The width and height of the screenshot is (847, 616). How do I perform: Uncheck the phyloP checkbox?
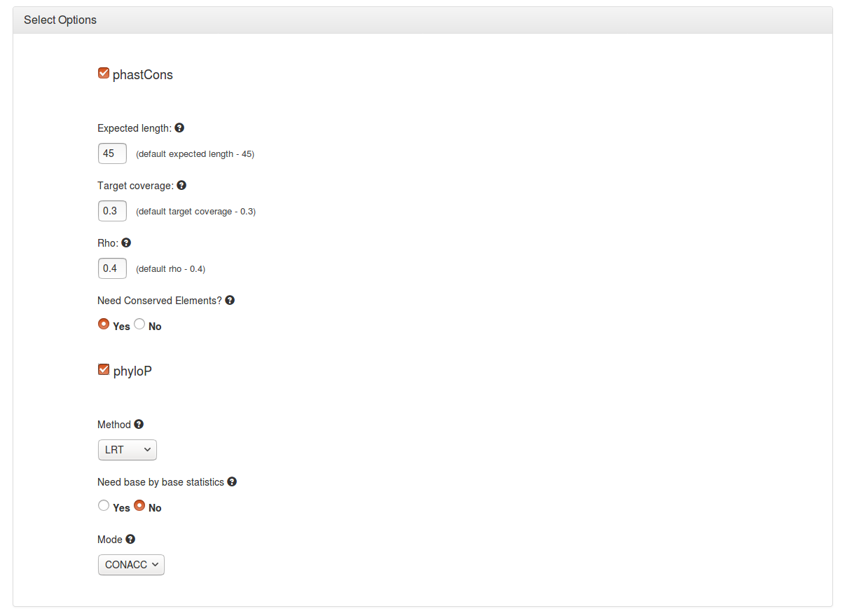click(x=104, y=369)
